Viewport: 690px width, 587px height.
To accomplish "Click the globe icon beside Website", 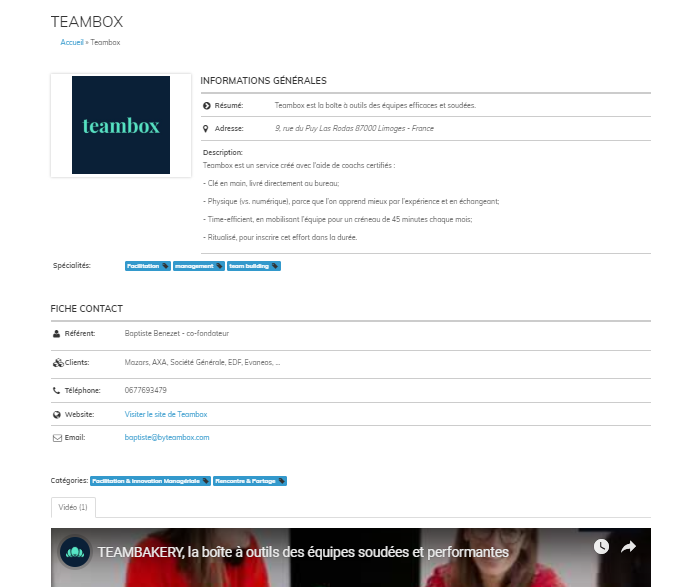I will (x=56, y=414).
